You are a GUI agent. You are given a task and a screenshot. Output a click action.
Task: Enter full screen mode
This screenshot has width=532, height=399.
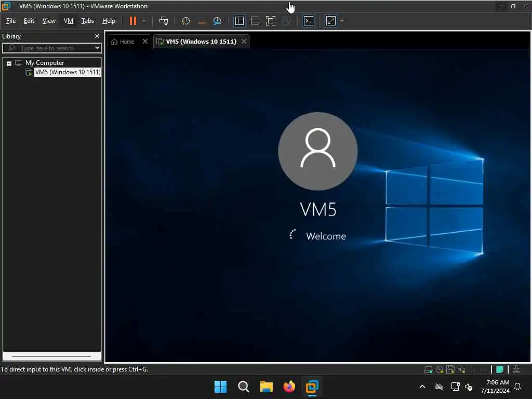270,21
